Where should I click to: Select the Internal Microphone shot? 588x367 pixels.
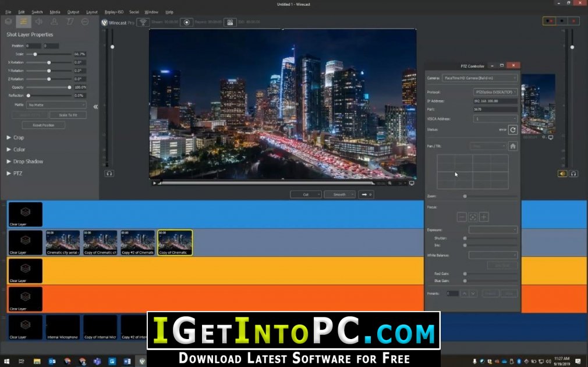[x=63, y=327]
